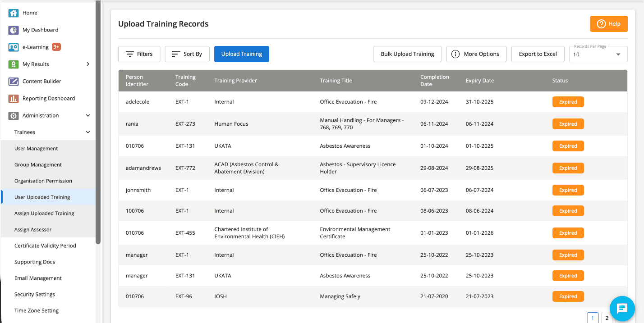Collapse the Administration menu chevron
Viewport: 644px width, 323px height.
[88, 116]
